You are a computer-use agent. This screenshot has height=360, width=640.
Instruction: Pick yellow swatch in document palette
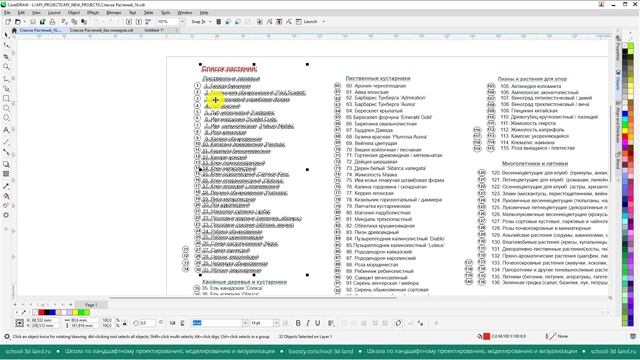[x=76, y=313]
